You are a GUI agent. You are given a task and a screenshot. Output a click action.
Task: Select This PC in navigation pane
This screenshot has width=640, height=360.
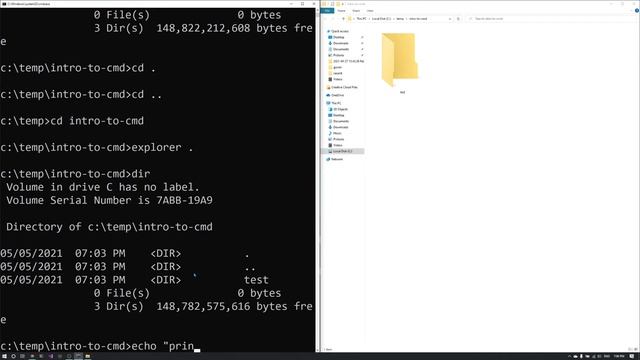pos(333,103)
